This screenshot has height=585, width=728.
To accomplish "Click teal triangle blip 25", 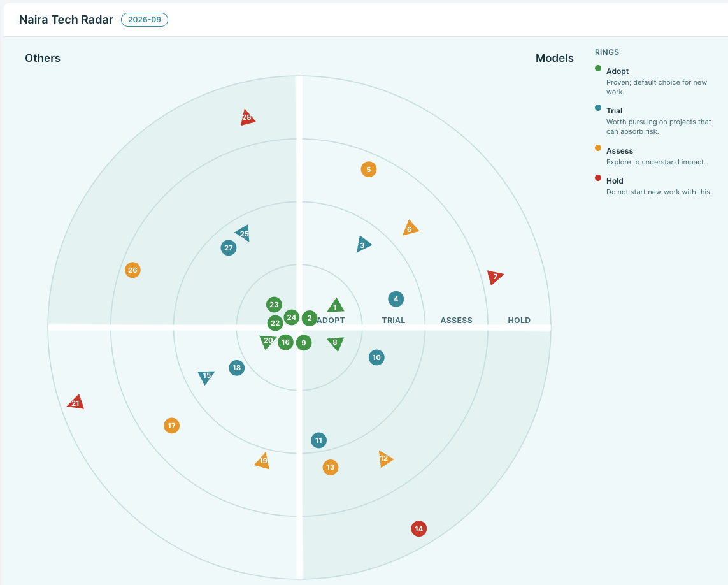I will [x=243, y=233].
